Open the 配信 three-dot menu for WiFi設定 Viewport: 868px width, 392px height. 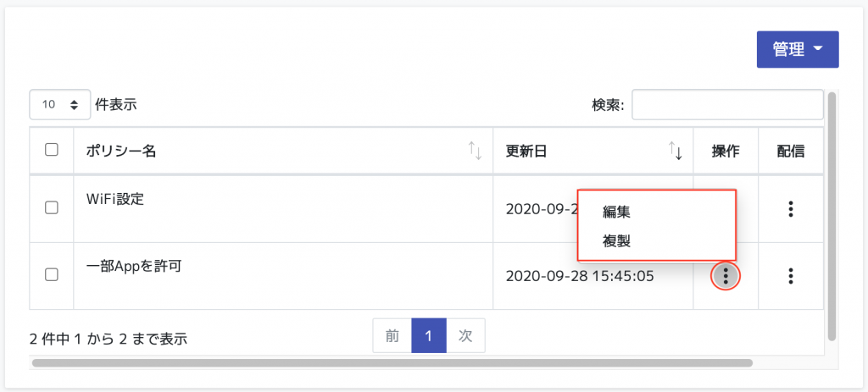click(791, 209)
